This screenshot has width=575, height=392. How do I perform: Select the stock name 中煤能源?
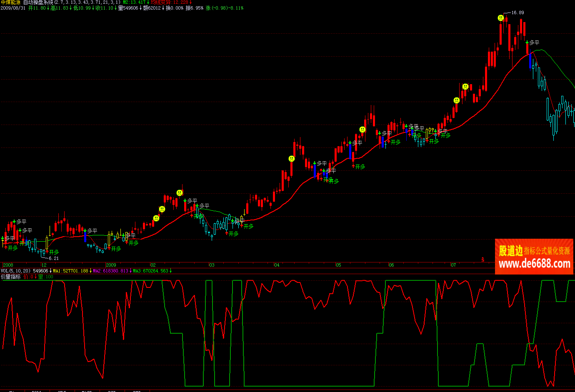pos(10,2)
